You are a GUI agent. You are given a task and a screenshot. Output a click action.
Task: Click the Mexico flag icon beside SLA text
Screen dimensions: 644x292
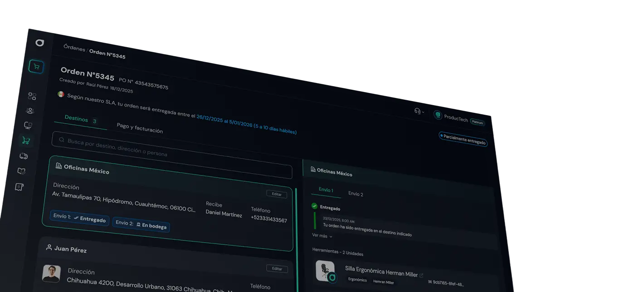(61, 94)
